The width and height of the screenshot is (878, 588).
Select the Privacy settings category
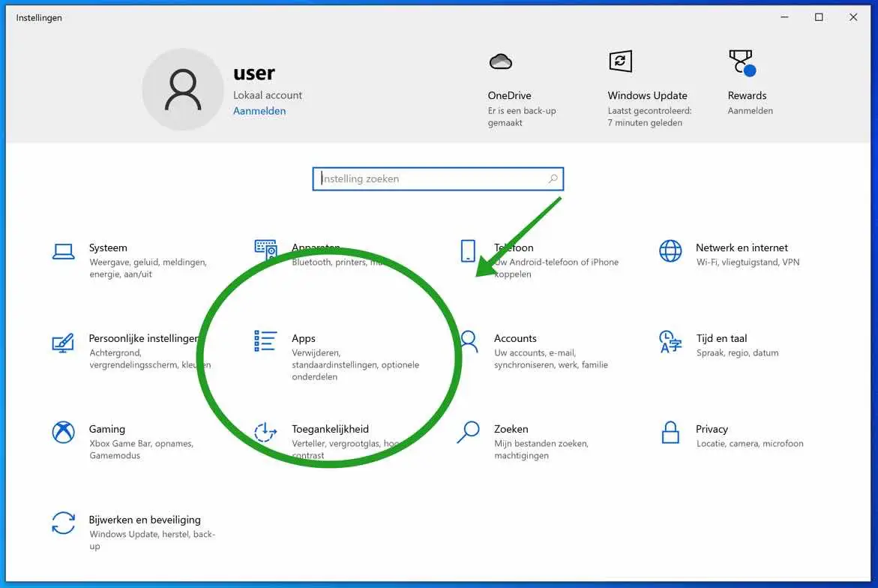click(712, 429)
